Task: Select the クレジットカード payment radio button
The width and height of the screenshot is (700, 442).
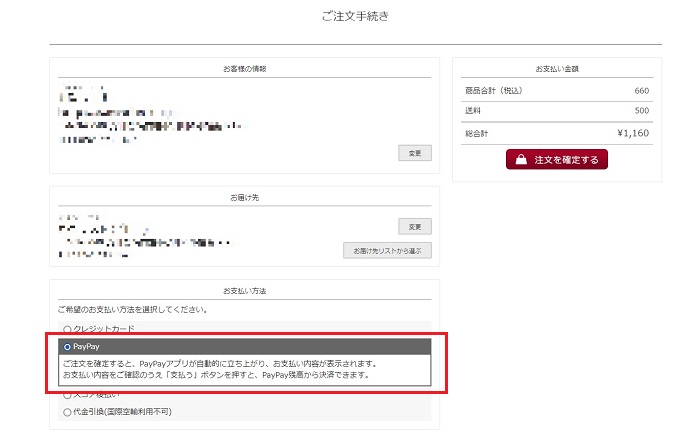Action: pos(67,329)
